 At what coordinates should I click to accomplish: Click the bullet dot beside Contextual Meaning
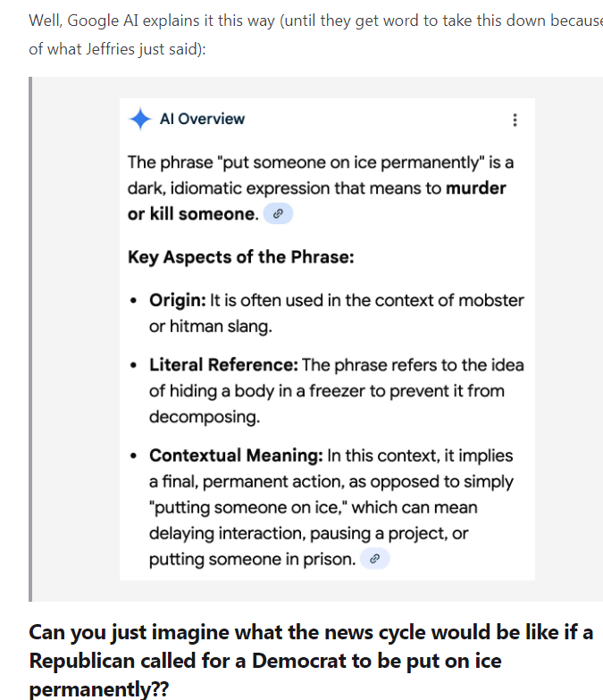click(x=133, y=456)
